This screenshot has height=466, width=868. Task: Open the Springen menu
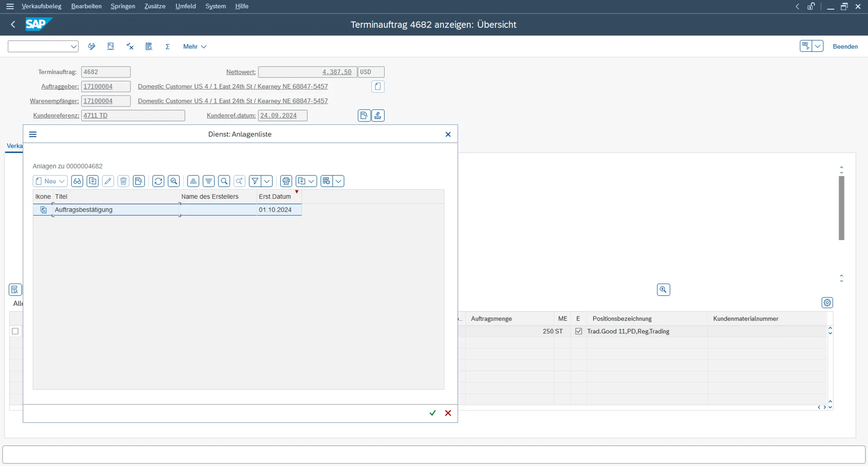pyautogui.click(x=123, y=6)
